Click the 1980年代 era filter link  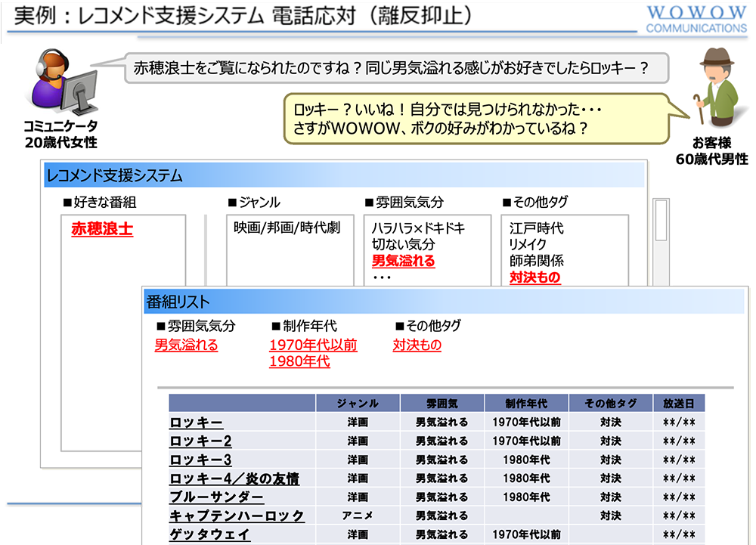click(299, 361)
